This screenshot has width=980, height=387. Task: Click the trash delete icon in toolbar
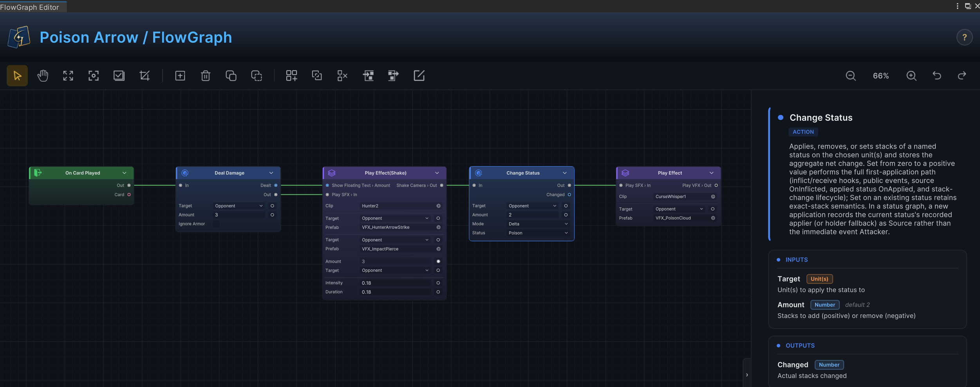coord(206,76)
